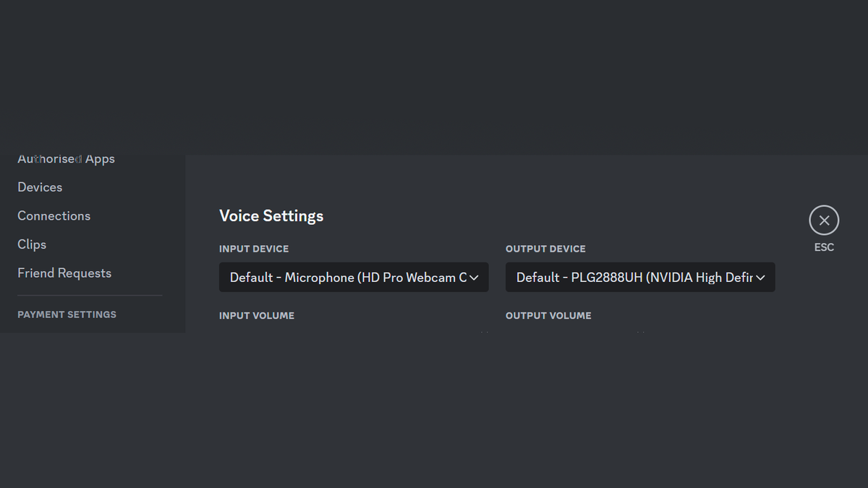The width and height of the screenshot is (868, 488).
Task: Open the PLG2888UH output device selector
Action: pos(639,277)
